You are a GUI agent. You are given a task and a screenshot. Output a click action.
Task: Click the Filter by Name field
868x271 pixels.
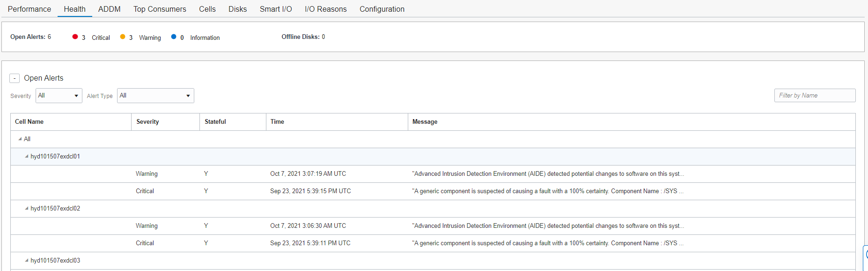click(x=815, y=96)
